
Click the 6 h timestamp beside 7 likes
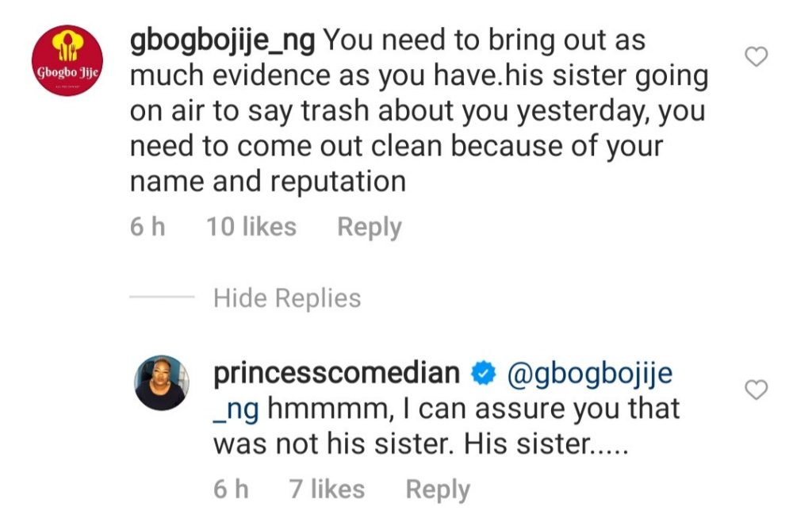pyautogui.click(x=231, y=490)
